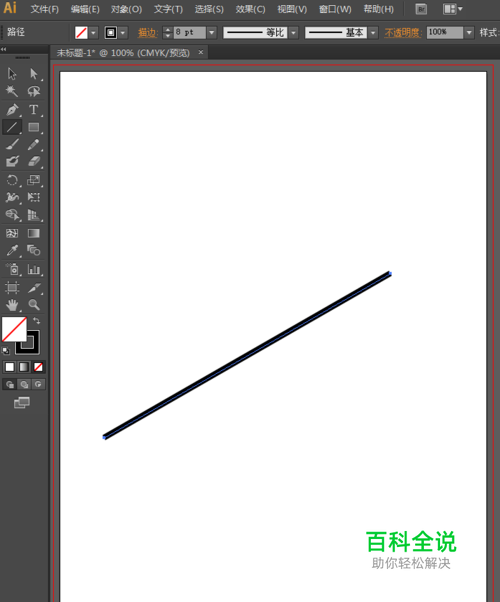The height and width of the screenshot is (602, 500).
Task: Set paint mode to Gradient
Action: (24, 367)
